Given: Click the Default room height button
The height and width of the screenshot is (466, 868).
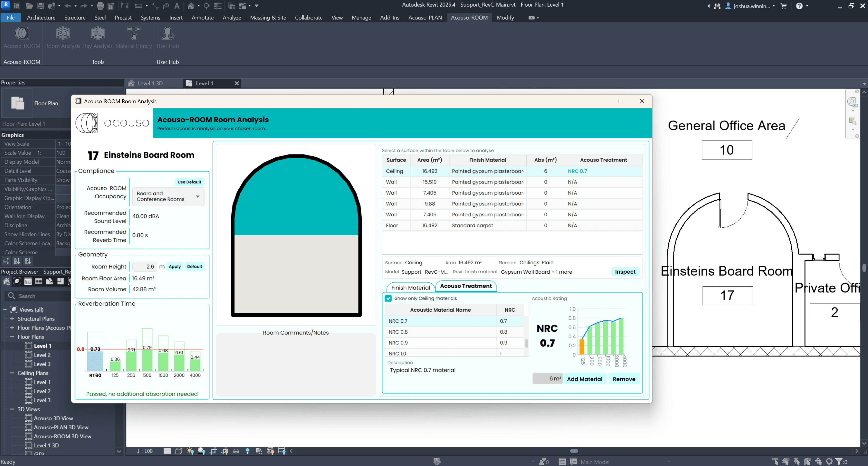Looking at the screenshot, I should pos(194,266).
